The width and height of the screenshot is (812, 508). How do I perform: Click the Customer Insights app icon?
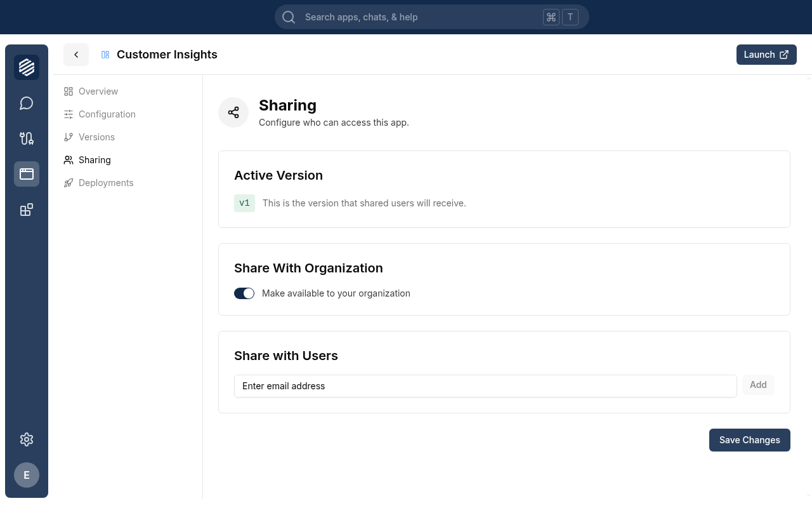pos(105,55)
